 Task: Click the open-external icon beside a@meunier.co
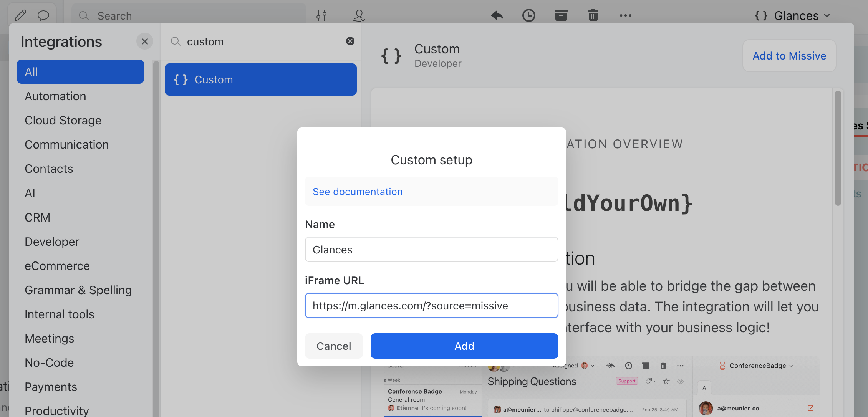pyautogui.click(x=811, y=408)
